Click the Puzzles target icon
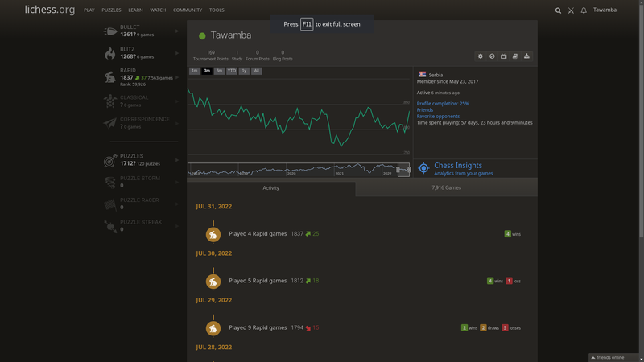Screen dimensions: 644x362 click(110, 160)
